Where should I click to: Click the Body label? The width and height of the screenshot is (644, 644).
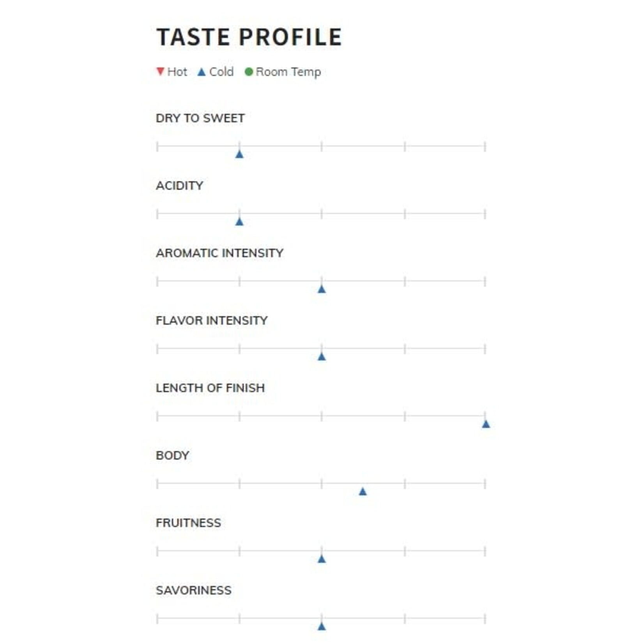pyautogui.click(x=172, y=455)
